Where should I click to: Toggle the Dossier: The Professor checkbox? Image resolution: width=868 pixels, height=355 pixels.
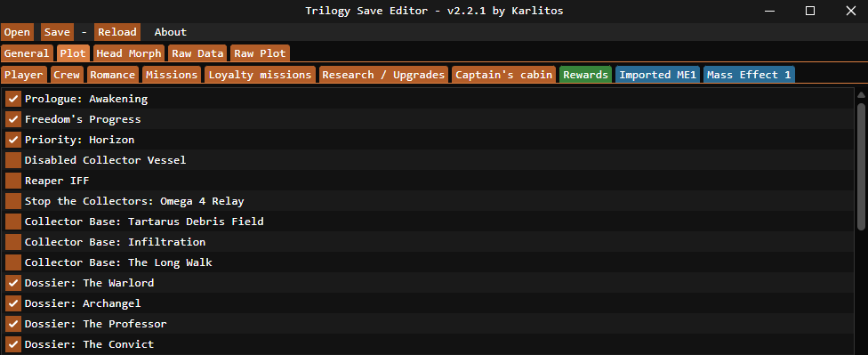coord(13,324)
